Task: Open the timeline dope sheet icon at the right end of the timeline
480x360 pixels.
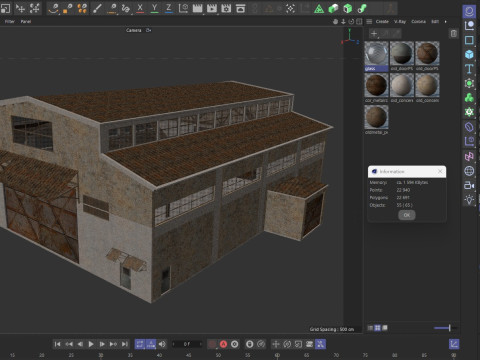Action: pos(454,344)
